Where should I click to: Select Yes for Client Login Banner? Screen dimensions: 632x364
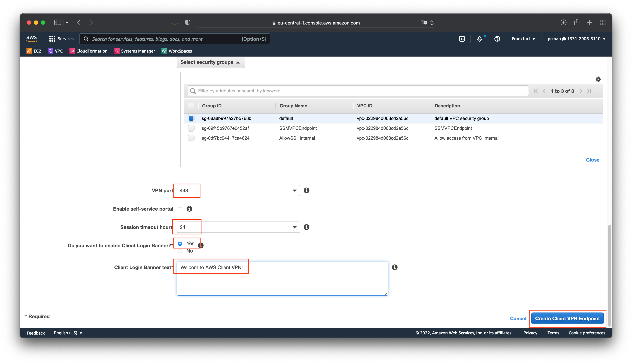180,244
